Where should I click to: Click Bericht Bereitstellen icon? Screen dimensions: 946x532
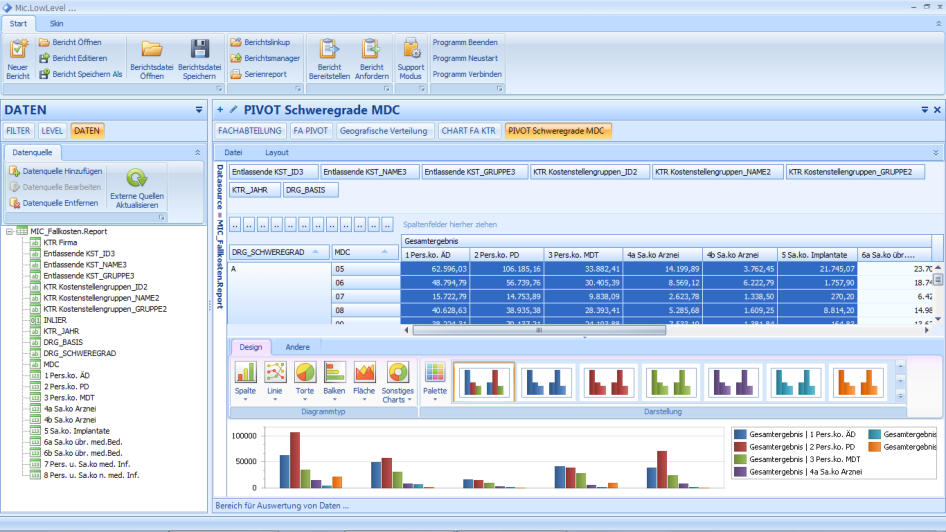pyautogui.click(x=329, y=49)
